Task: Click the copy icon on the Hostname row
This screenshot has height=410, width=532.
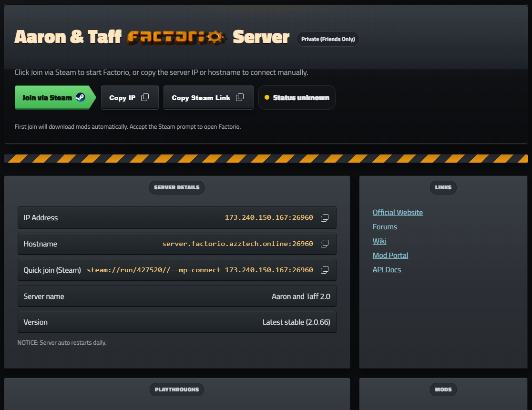Action: click(x=325, y=244)
